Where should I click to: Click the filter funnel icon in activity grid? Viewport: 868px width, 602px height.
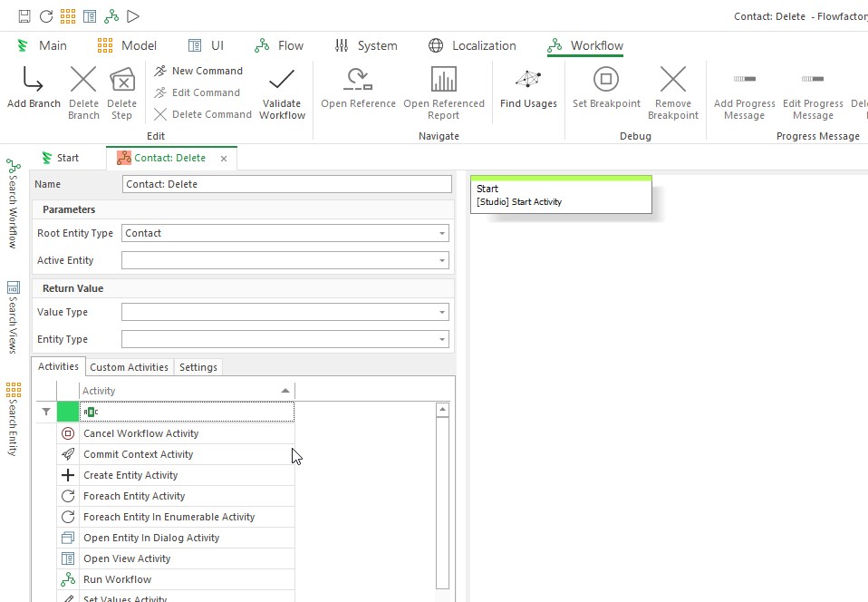click(46, 412)
